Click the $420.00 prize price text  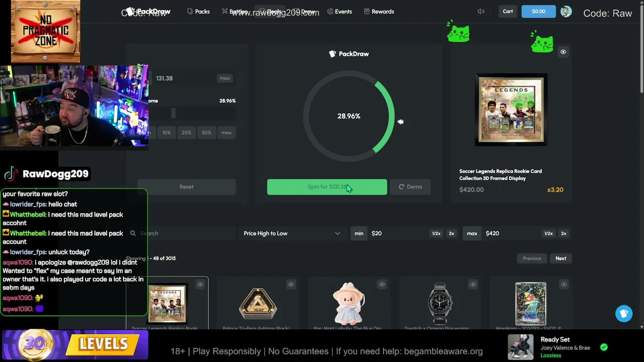471,190
